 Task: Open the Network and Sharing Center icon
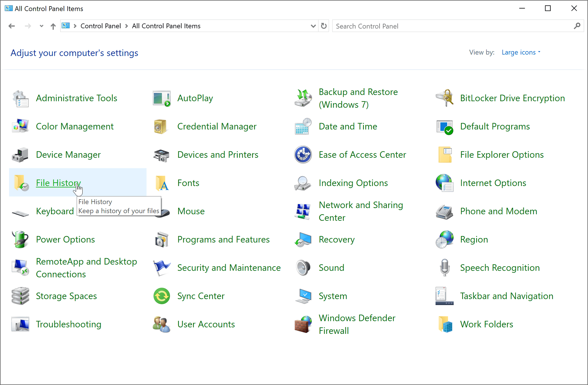(303, 211)
